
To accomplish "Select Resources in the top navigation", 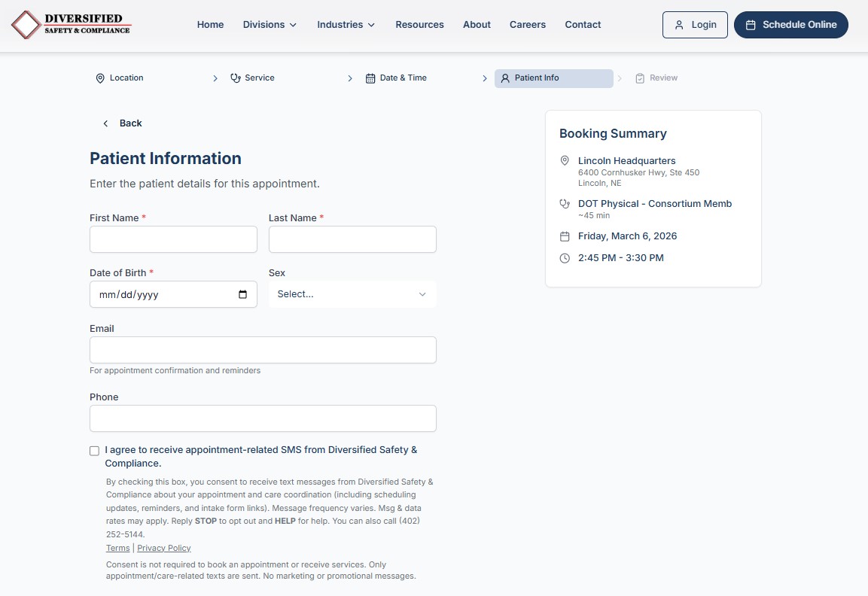I will 419,24.
